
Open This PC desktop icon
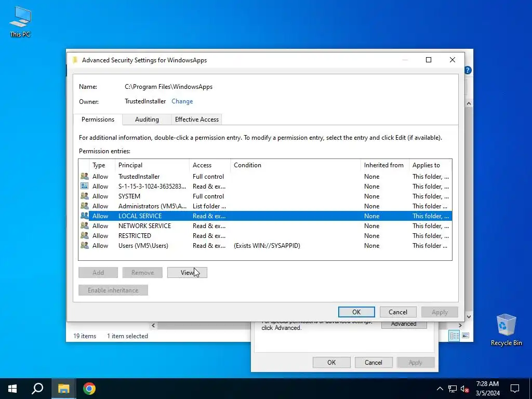(x=20, y=21)
